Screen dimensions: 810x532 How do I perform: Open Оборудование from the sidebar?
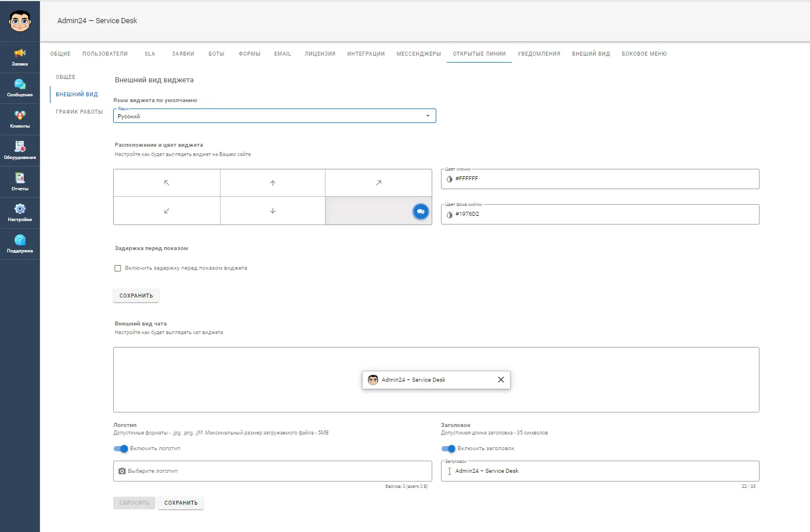point(20,151)
